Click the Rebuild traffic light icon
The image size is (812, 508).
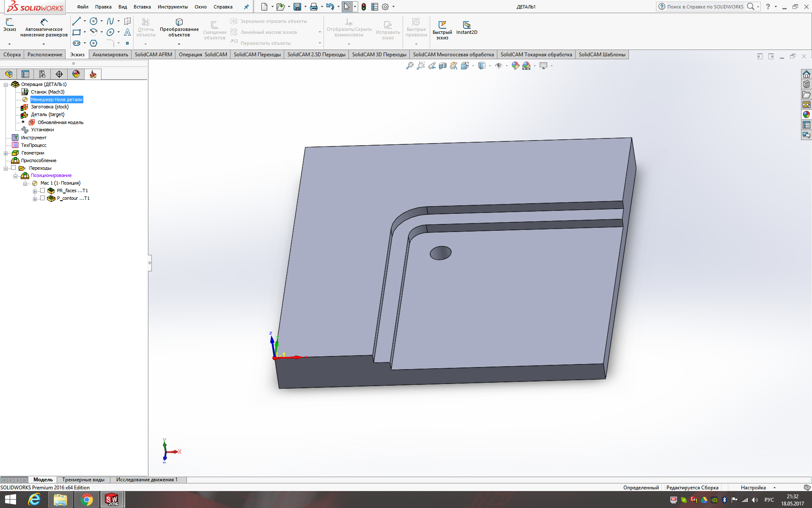coord(363,7)
